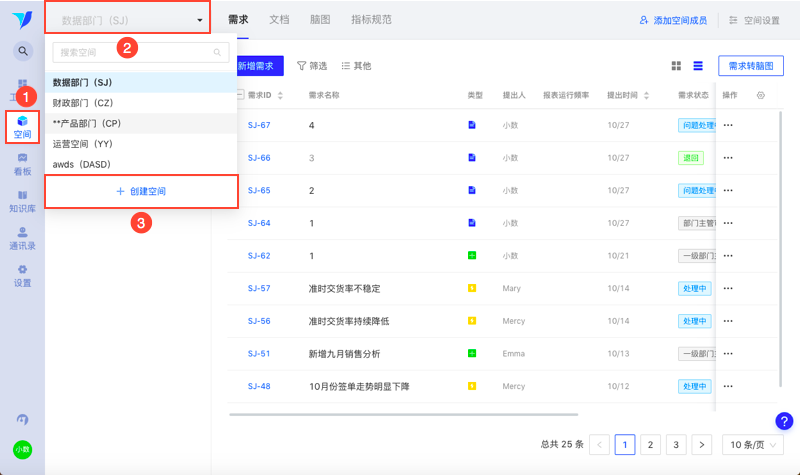Open the 看板 sidebar section
The image size is (800, 475).
pos(22,165)
